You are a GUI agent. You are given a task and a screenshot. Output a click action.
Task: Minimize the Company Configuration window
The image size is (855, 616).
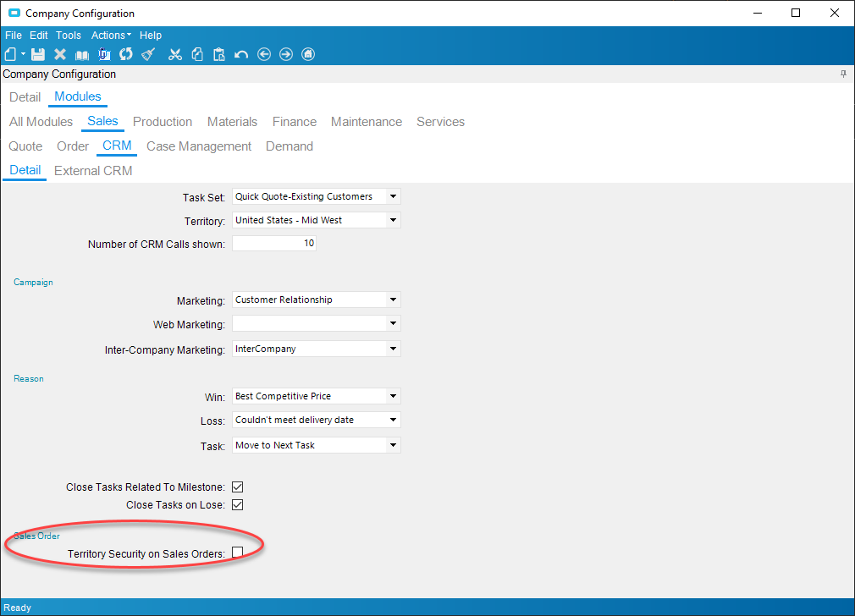pyautogui.click(x=758, y=13)
